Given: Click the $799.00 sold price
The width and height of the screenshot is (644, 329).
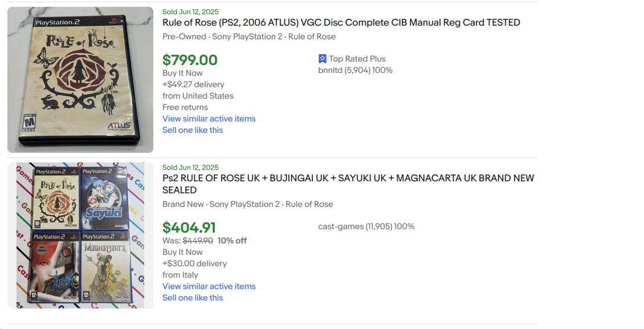Looking at the screenshot, I should point(190,60).
